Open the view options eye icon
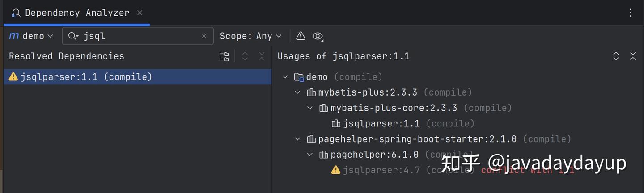The width and height of the screenshot is (644, 193). [318, 36]
